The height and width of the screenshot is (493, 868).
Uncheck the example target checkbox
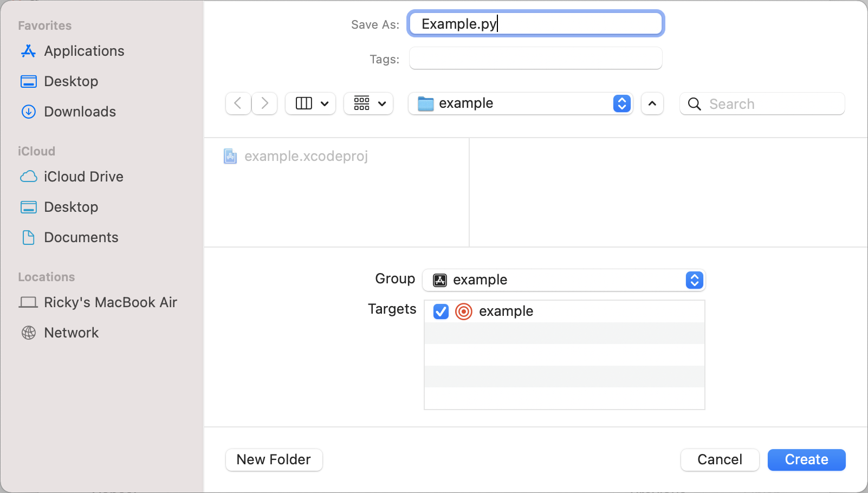click(x=441, y=312)
